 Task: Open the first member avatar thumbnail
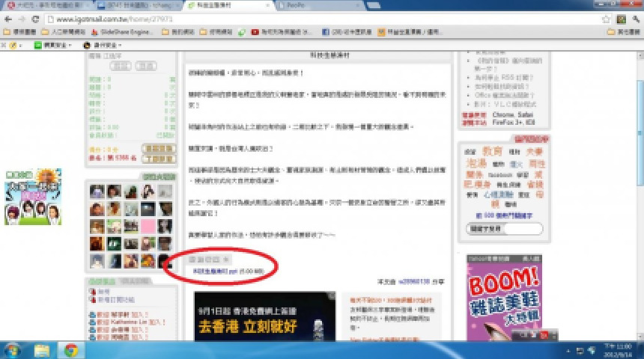97,191
